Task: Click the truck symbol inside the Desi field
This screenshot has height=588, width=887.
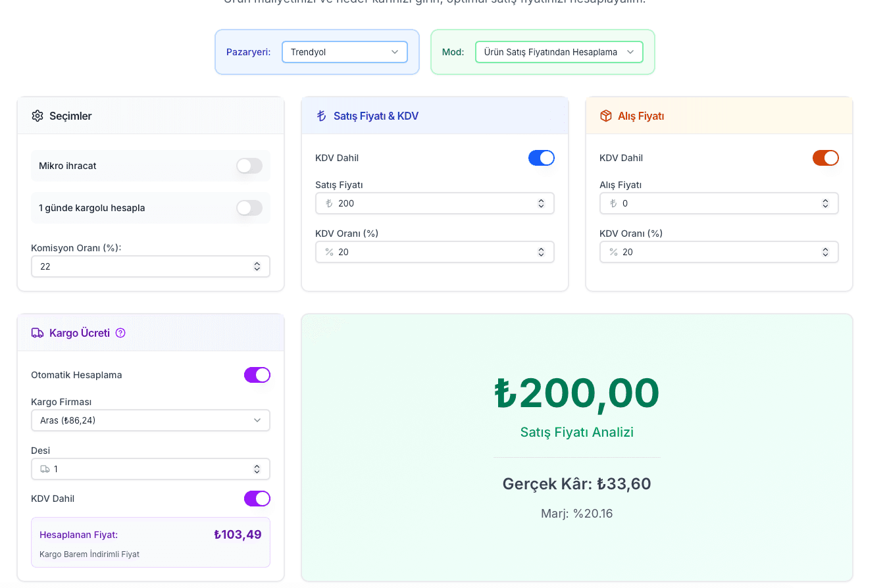Action: click(45, 470)
